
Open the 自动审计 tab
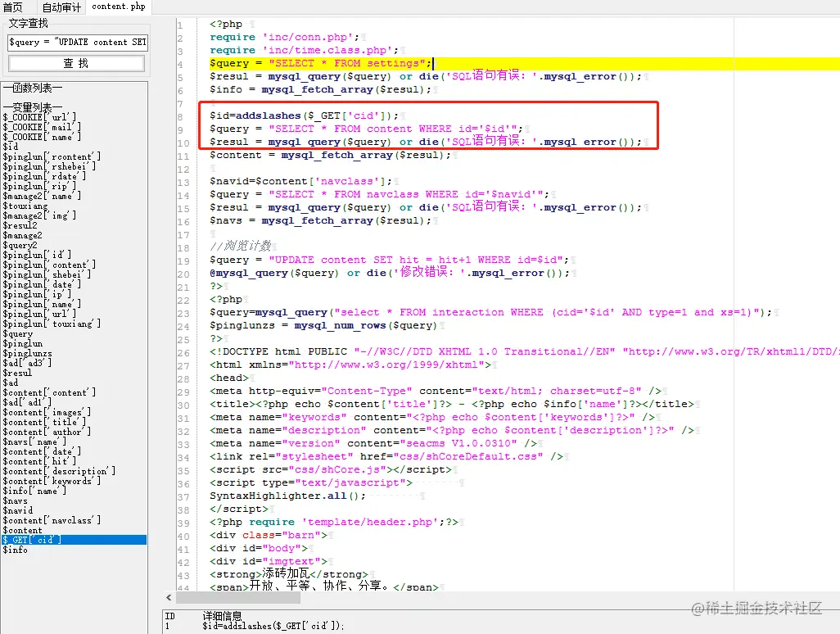tap(61, 7)
